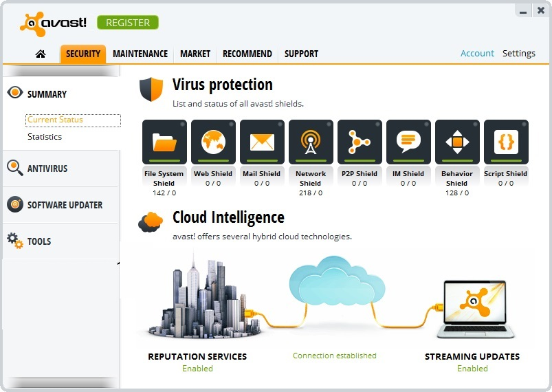Click Enabled under Streaming Updates

coord(472,369)
